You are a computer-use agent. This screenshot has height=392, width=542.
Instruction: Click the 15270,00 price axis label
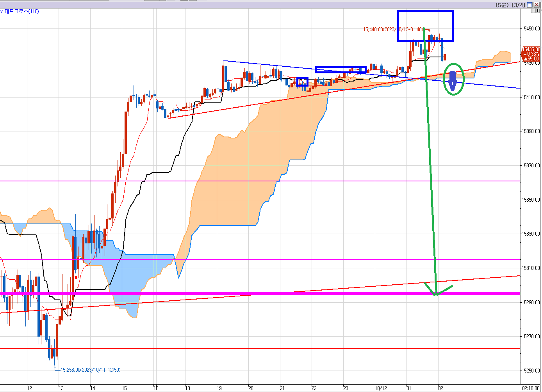[x=531, y=336]
